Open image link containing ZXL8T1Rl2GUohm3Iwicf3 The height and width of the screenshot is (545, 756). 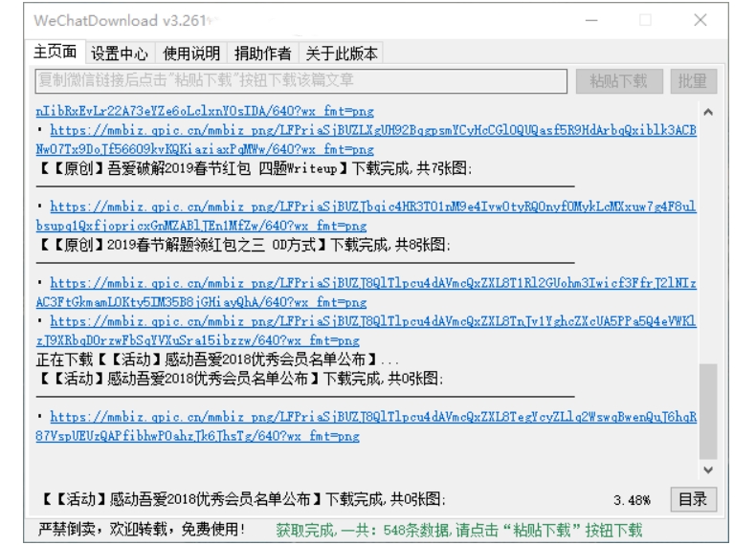coord(367,293)
